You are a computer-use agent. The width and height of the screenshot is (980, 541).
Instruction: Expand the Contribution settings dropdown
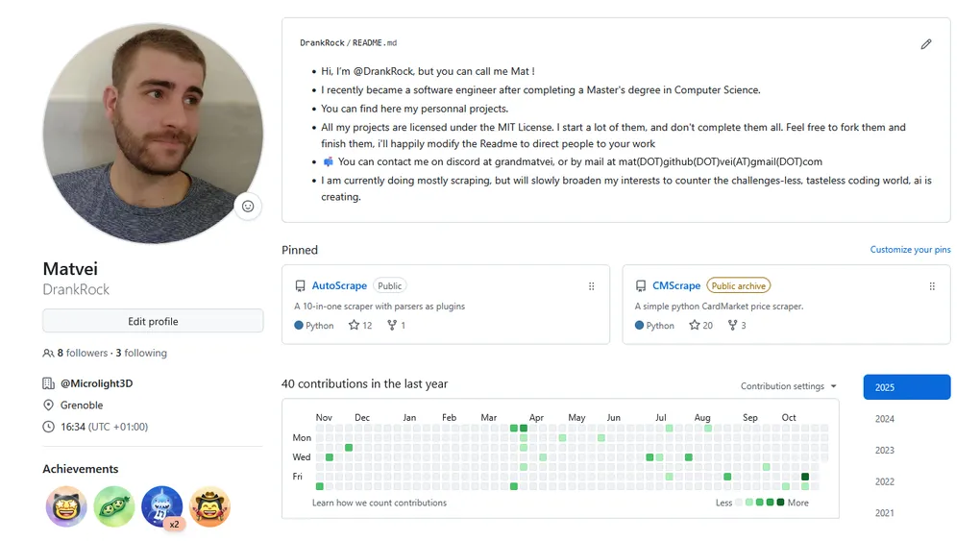[x=788, y=386]
